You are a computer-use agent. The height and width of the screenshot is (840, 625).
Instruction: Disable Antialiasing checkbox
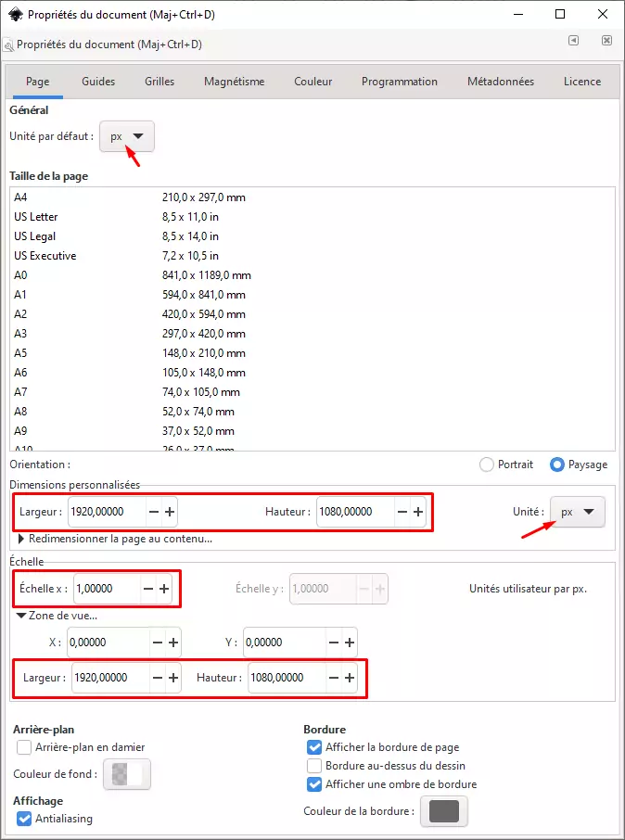point(24,819)
